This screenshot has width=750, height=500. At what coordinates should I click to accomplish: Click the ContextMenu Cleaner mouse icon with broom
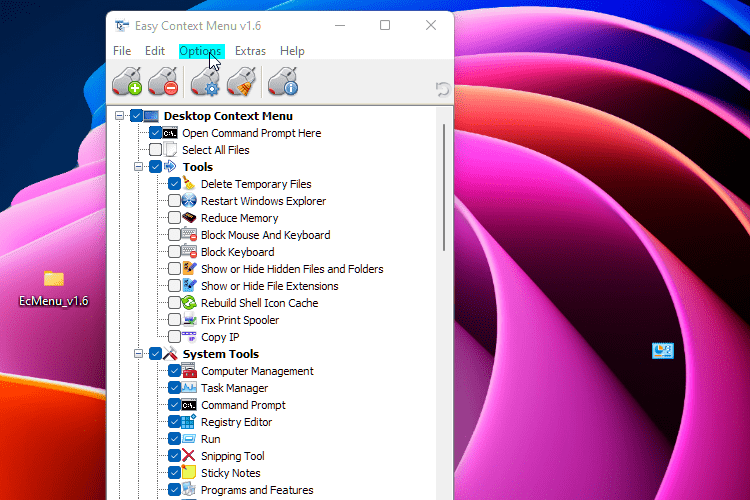click(x=242, y=82)
